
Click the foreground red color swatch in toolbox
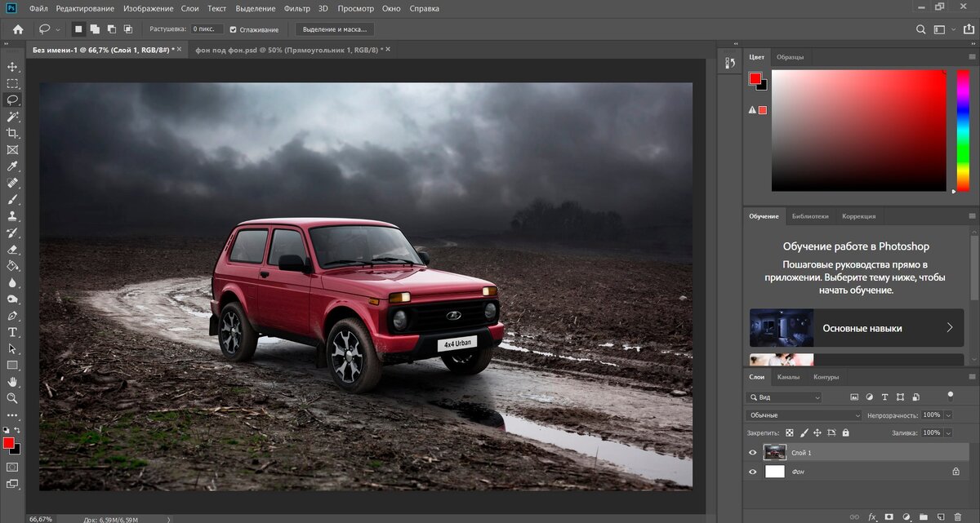9,442
